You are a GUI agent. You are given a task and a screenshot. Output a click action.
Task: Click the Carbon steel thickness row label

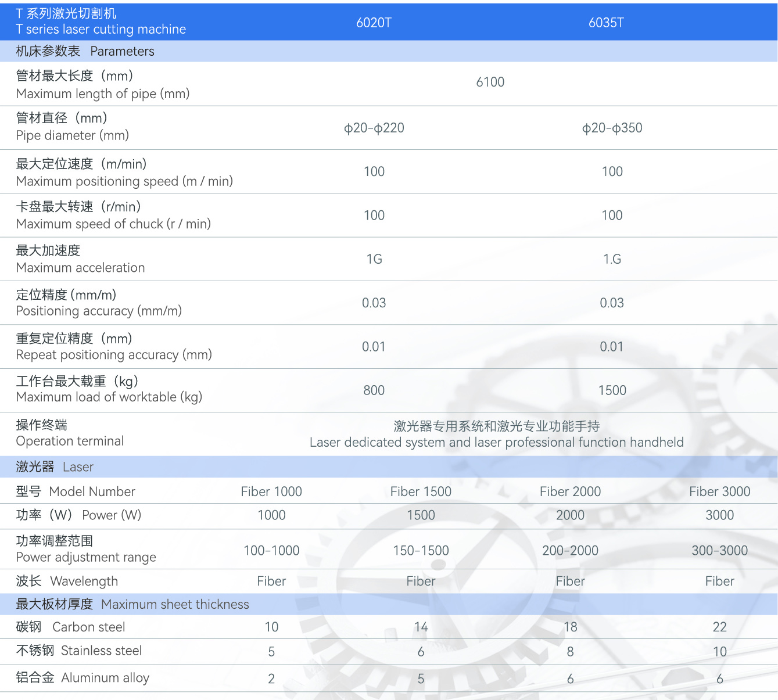pyautogui.click(x=71, y=627)
